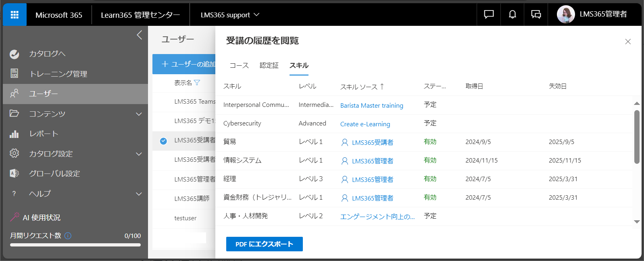This screenshot has width=644, height=261.
Task: Open グローバル設定 in sidebar
Action: [x=54, y=173]
